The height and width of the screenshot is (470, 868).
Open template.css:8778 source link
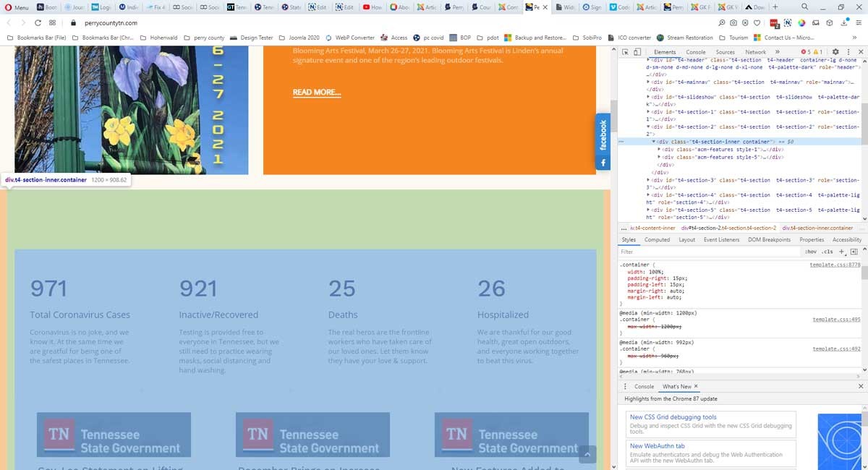click(835, 265)
